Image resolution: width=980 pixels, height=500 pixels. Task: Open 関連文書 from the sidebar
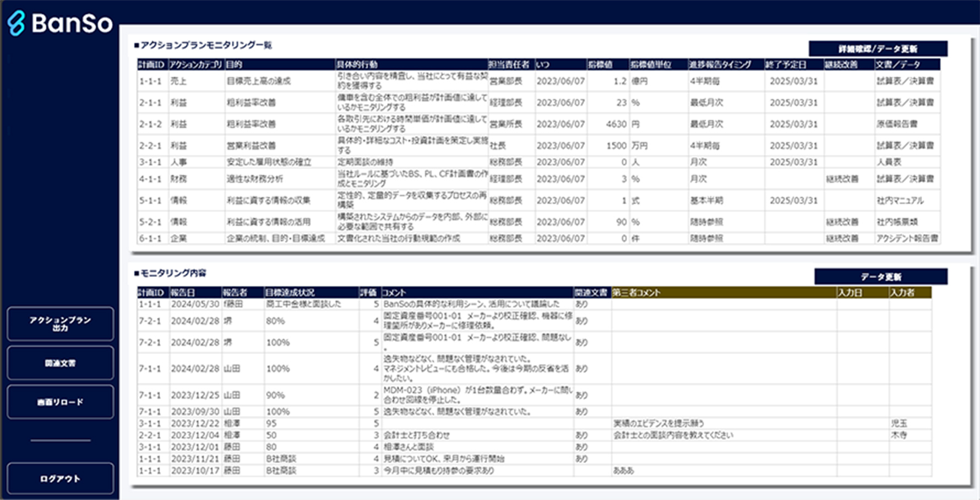pyautogui.click(x=60, y=363)
